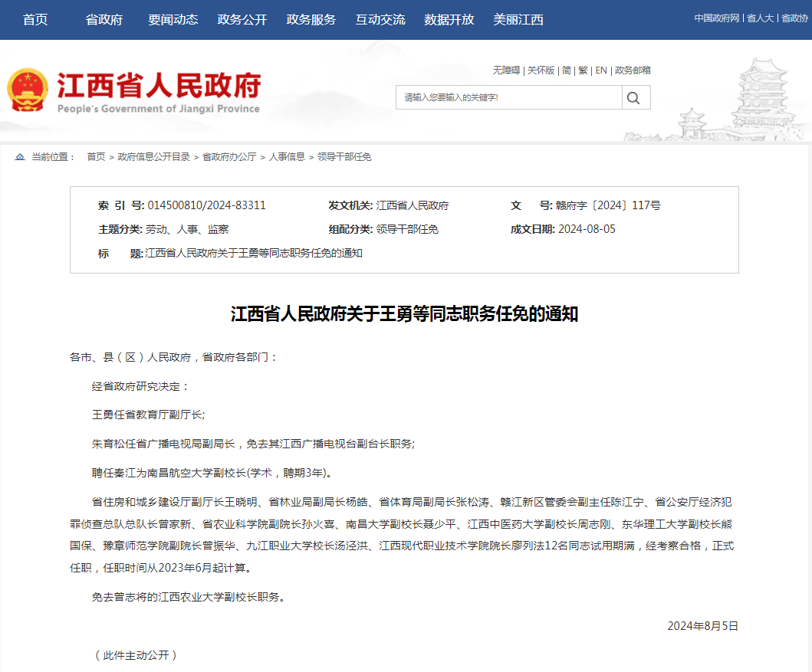The width and height of the screenshot is (812, 672).
Task: Visit the 美丽江西 section
Action: 518,20
